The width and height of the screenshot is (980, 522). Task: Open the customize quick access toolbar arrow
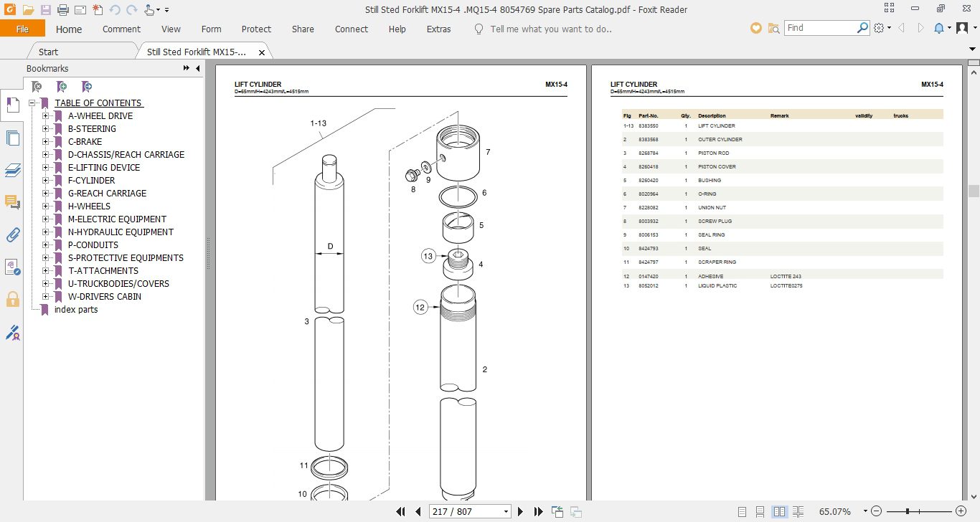click(167, 10)
